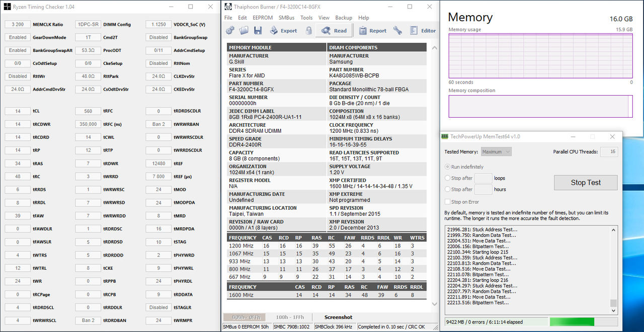Click the Memory usage graph in Task Manager
The image size is (644, 332).
click(540, 56)
